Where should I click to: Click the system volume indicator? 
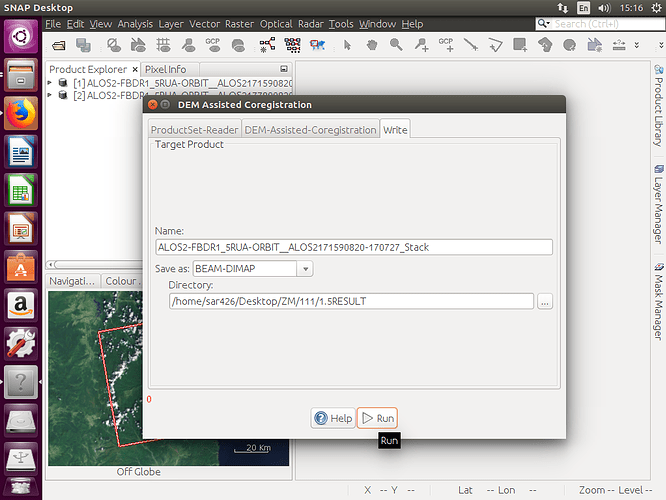604,8
